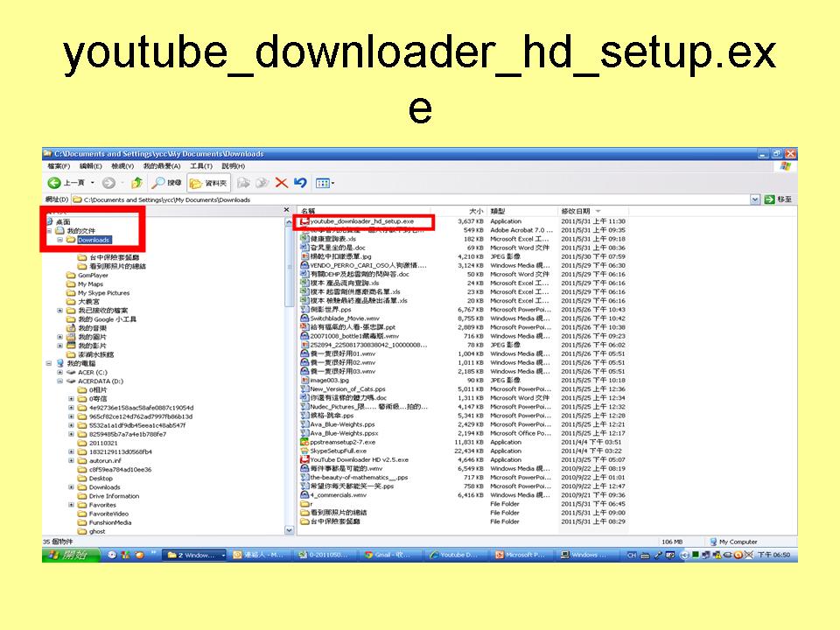Expand the 我已接收的檔案 tree node

click(60, 311)
